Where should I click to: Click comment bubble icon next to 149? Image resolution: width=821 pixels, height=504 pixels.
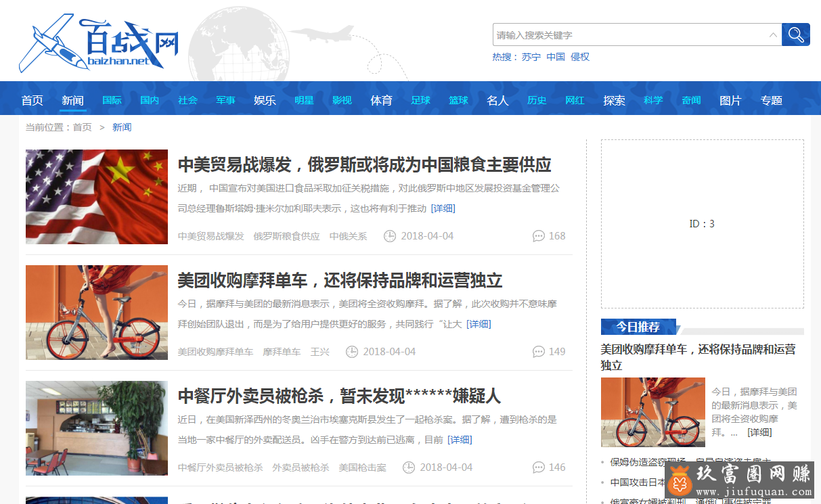539,352
